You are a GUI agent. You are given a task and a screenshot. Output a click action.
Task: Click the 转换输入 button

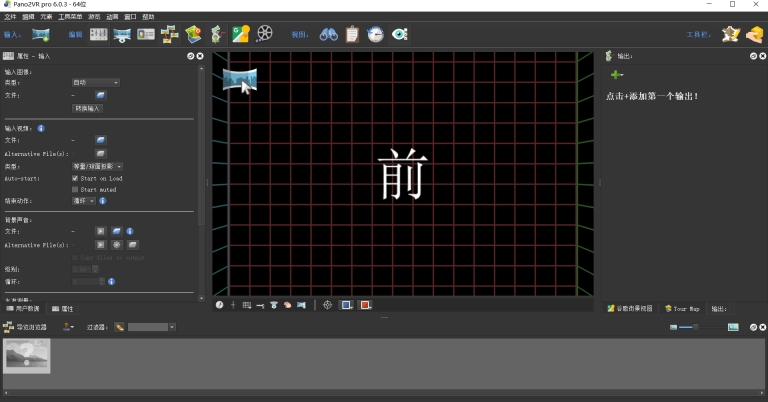pyautogui.click(x=87, y=108)
